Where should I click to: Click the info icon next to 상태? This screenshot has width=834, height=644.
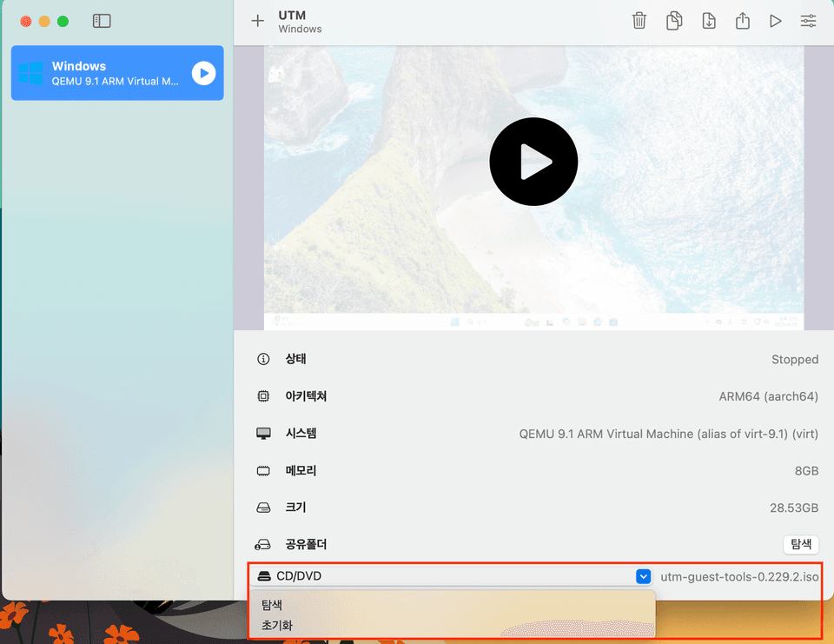point(263,359)
